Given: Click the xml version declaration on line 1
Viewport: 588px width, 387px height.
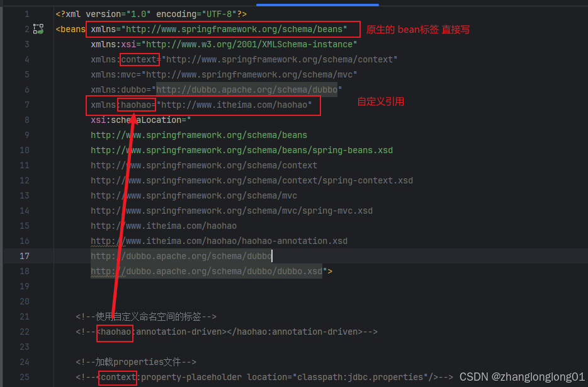Looking at the screenshot, I should tap(151, 14).
